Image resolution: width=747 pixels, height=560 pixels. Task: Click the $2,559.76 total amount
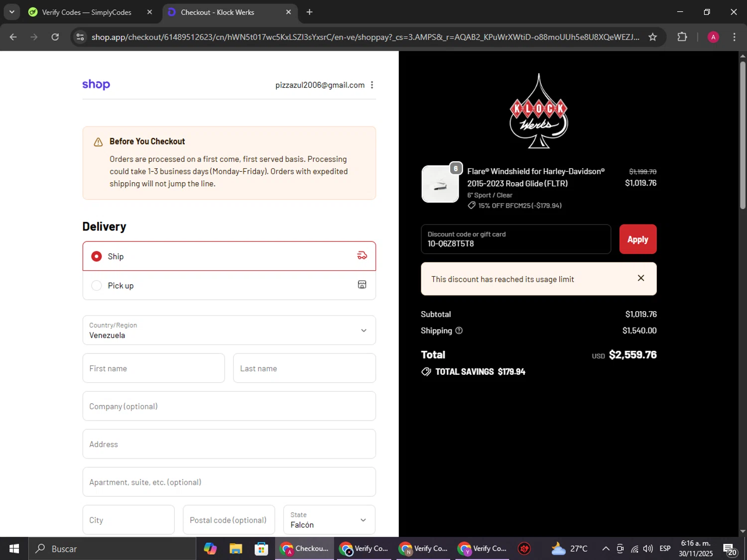(x=632, y=355)
